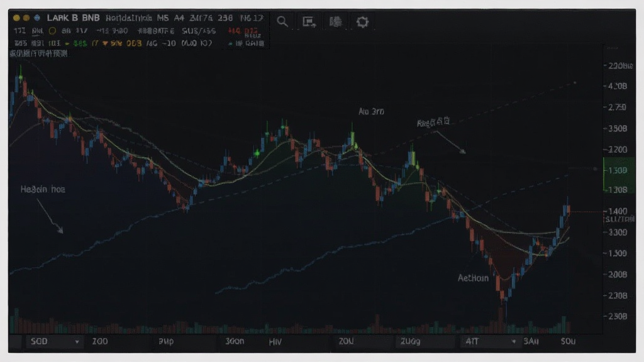
Task: Open the settings gear icon
Action: (362, 22)
